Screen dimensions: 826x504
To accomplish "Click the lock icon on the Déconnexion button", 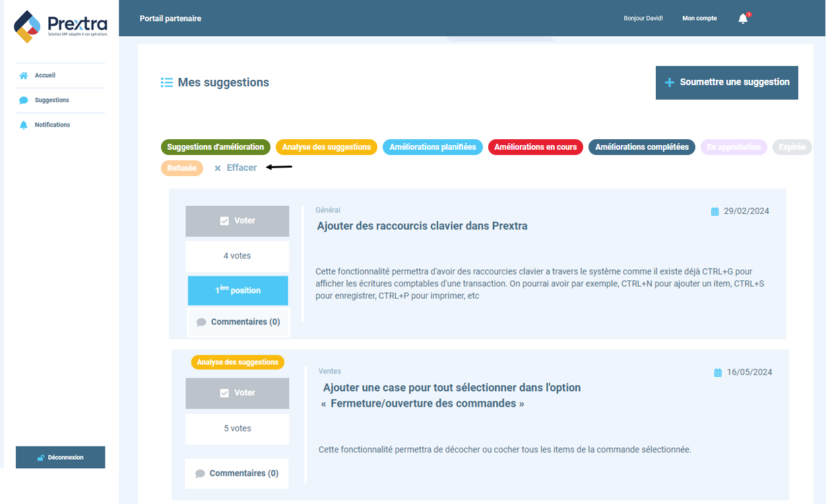I will pos(42,457).
